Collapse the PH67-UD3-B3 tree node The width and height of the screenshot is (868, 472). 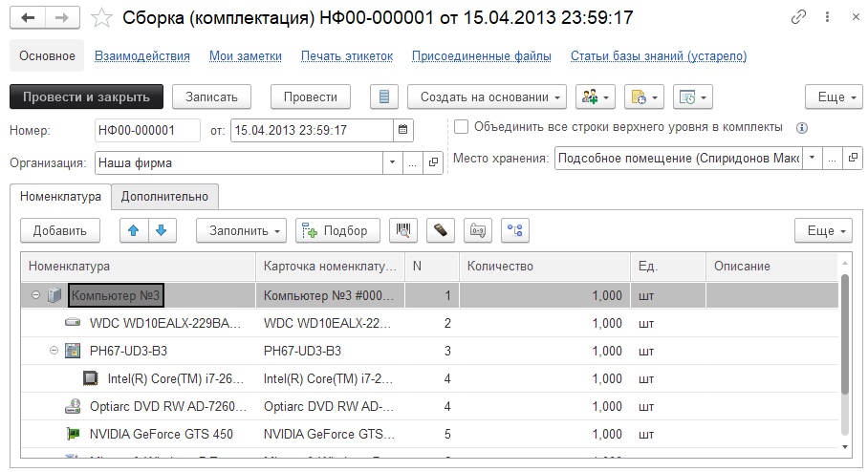(54, 351)
